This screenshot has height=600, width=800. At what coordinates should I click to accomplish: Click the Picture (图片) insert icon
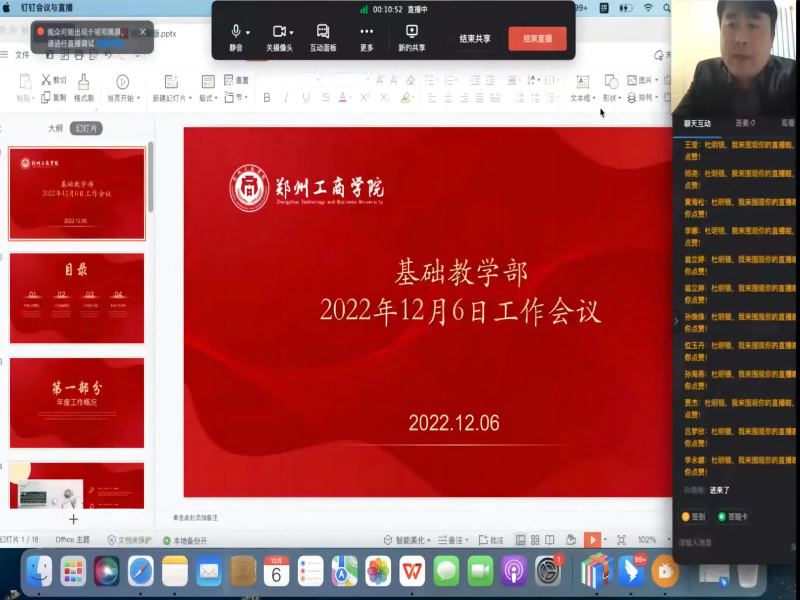632,80
